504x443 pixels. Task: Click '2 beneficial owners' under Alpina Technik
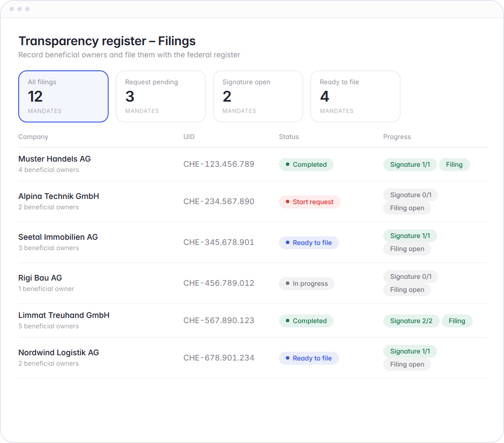49,207
